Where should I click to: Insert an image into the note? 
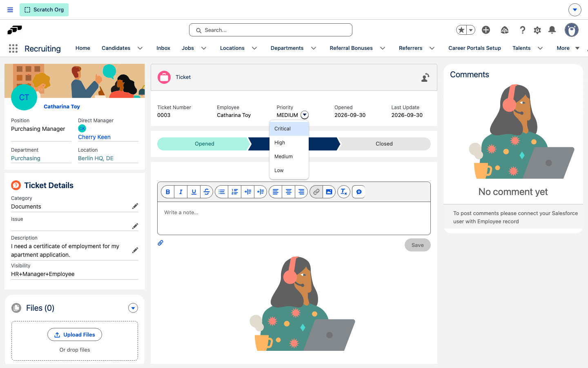329,192
